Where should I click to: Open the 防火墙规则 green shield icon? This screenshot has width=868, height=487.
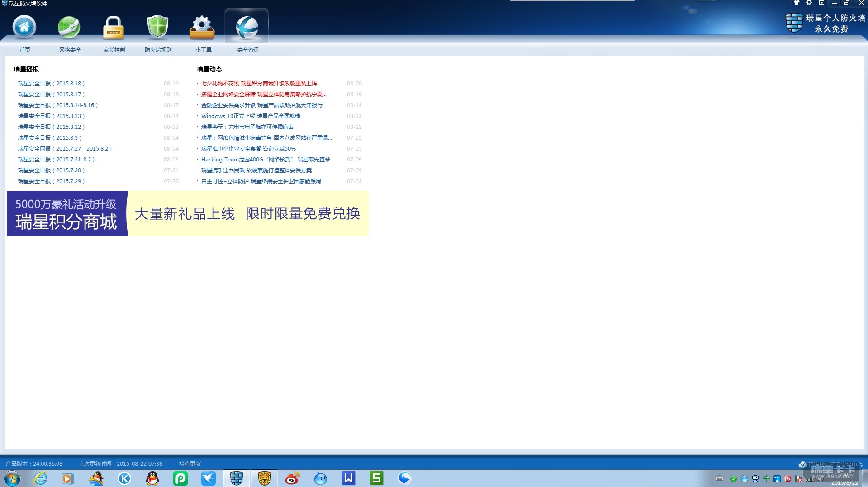click(157, 27)
